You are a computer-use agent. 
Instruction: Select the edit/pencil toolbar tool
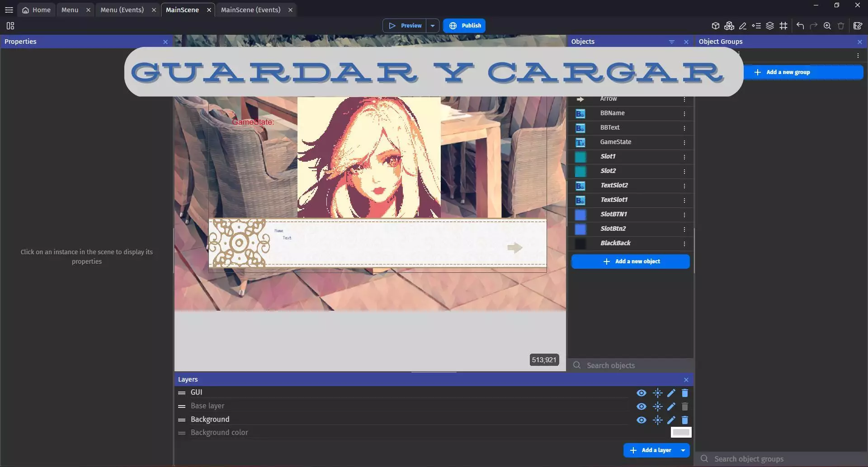coord(743,26)
